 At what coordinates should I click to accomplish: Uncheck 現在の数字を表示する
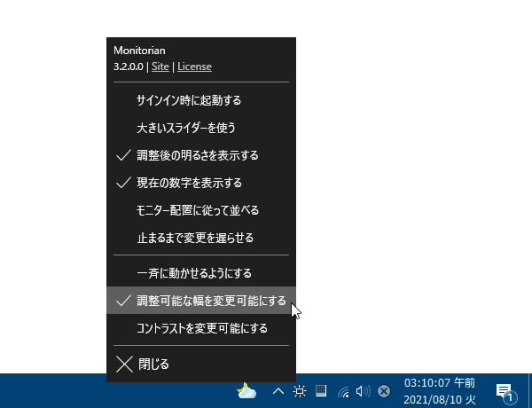201,183
